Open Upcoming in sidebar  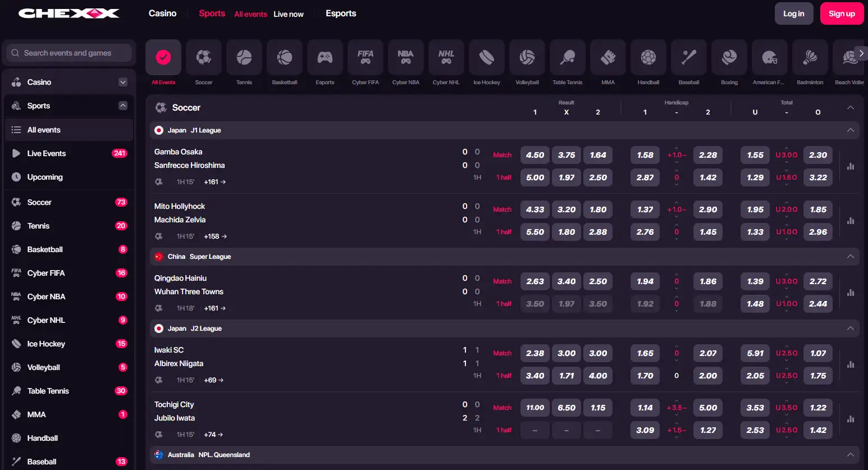click(69, 177)
